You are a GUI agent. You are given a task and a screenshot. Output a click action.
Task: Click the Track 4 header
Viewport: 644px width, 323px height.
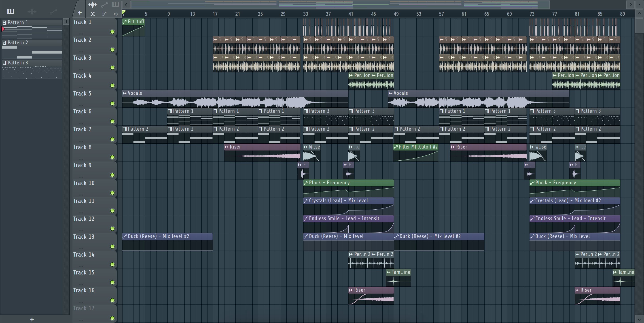click(x=95, y=81)
